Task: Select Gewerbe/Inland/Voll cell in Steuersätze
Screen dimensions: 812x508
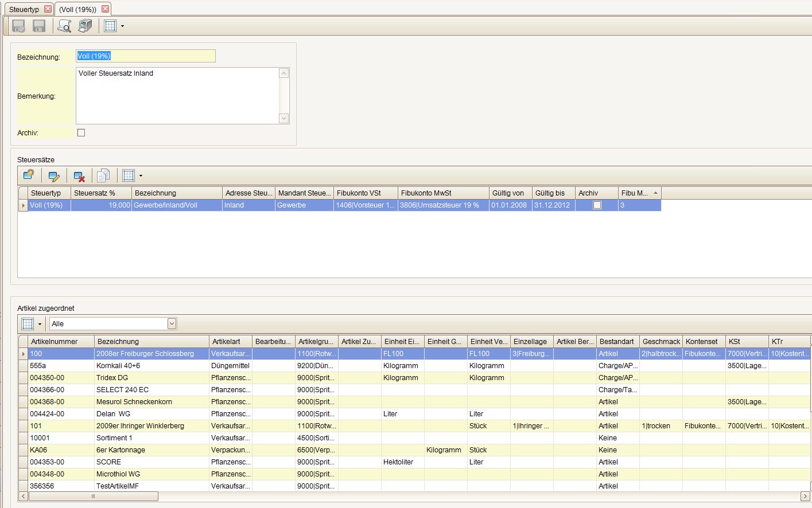Action: point(177,205)
